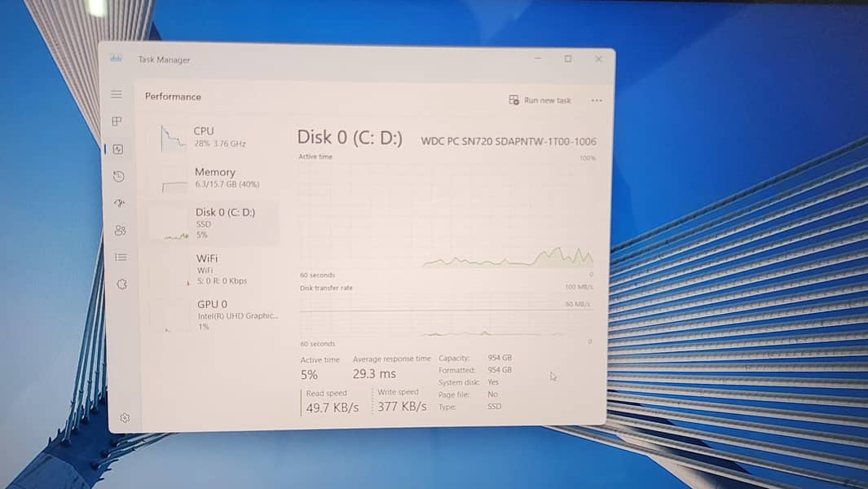Screen dimensions: 868x489
Task: Click the Disk transfer rate graph
Action: point(445,315)
